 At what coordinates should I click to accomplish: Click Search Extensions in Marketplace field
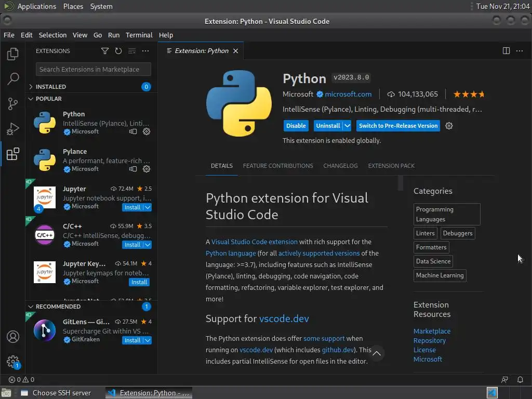tap(94, 69)
